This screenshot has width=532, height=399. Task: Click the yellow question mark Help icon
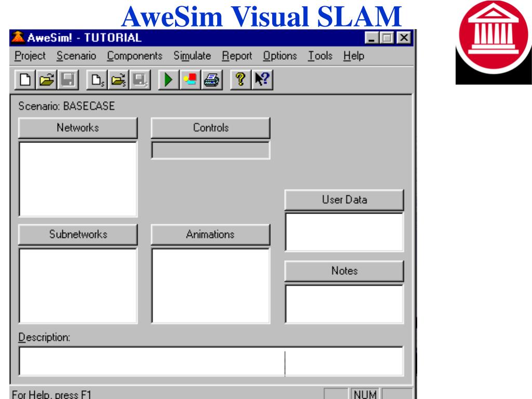pyautogui.click(x=241, y=79)
